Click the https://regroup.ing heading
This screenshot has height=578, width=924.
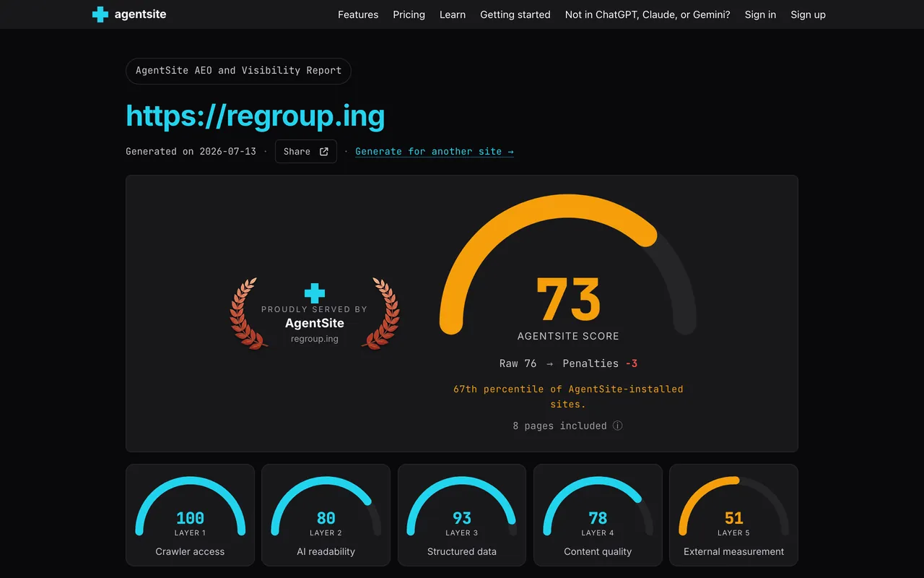click(256, 116)
